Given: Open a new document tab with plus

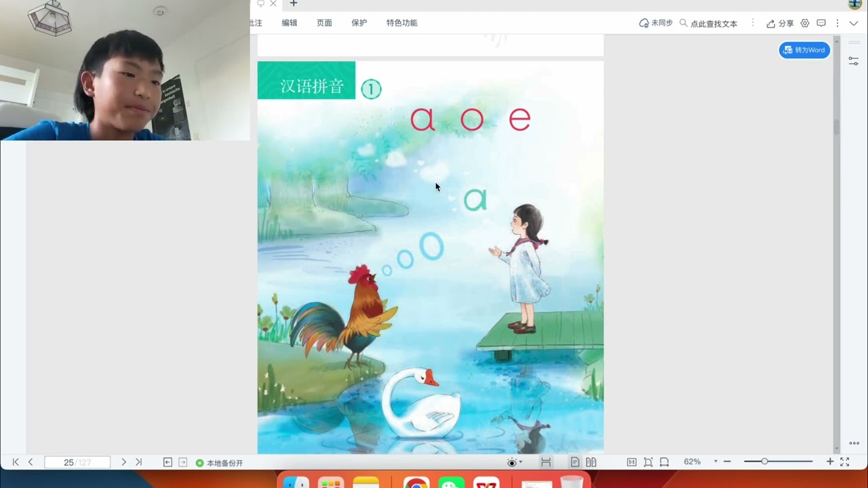Looking at the screenshot, I should click(294, 3).
